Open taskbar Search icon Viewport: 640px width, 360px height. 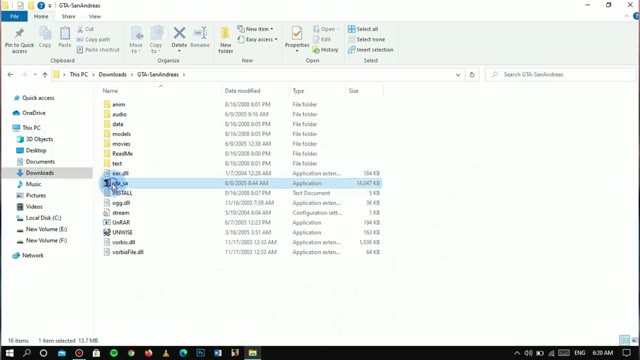[27, 353]
